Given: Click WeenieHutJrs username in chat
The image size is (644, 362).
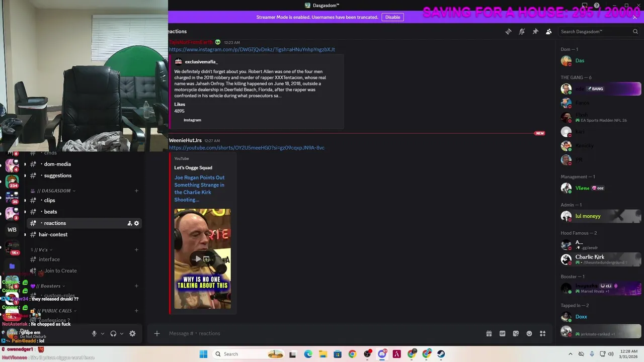Looking at the screenshot, I should coord(185,141).
